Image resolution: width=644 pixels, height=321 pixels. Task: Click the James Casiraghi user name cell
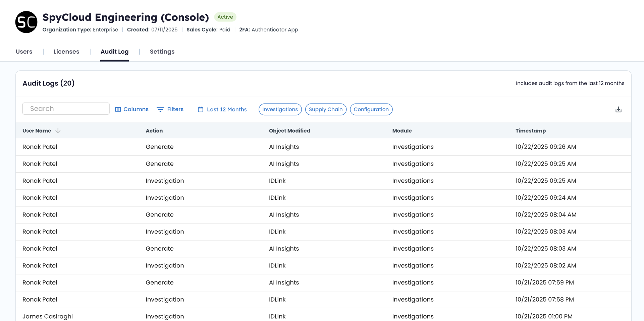[48, 316]
